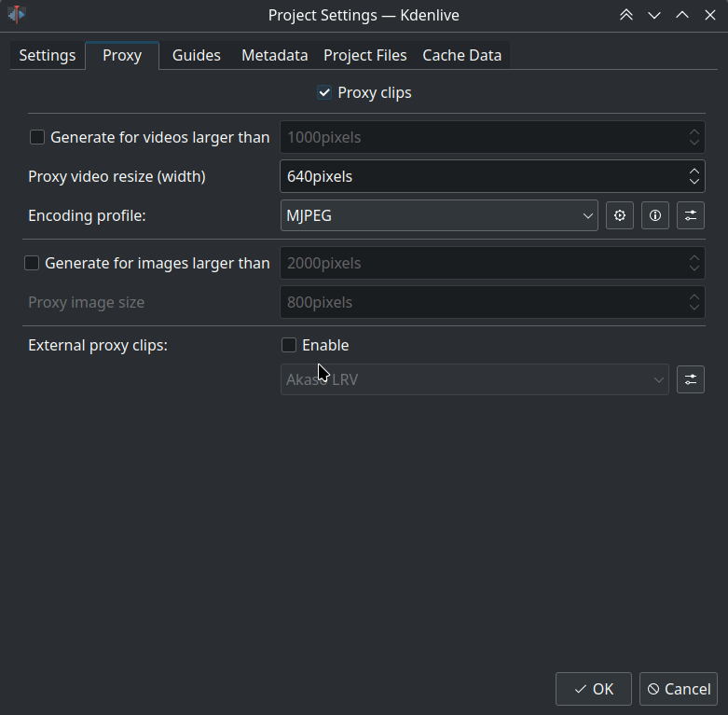Click the gear icon beside Encoding profile
728x715 pixels.
620,215
